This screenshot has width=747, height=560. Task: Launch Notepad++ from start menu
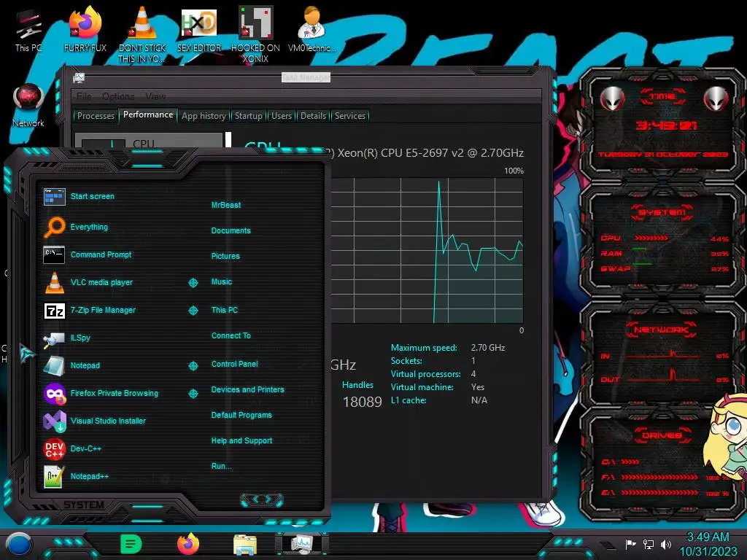click(89, 476)
